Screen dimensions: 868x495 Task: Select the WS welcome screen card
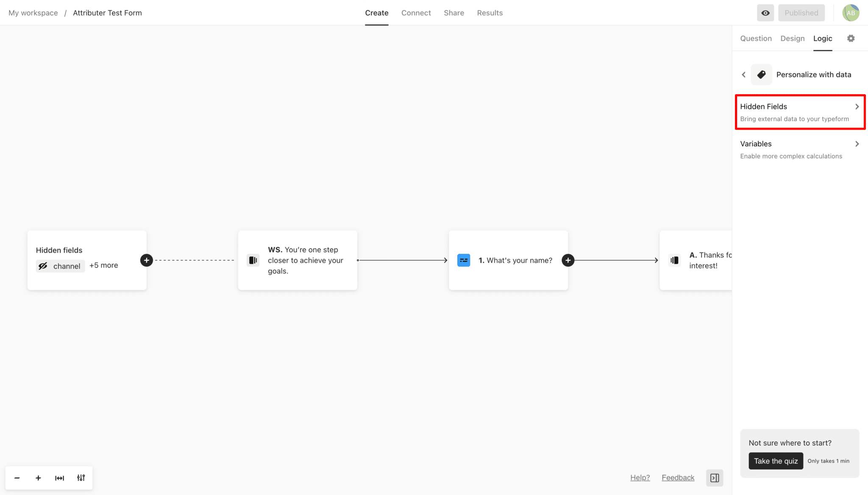click(298, 260)
